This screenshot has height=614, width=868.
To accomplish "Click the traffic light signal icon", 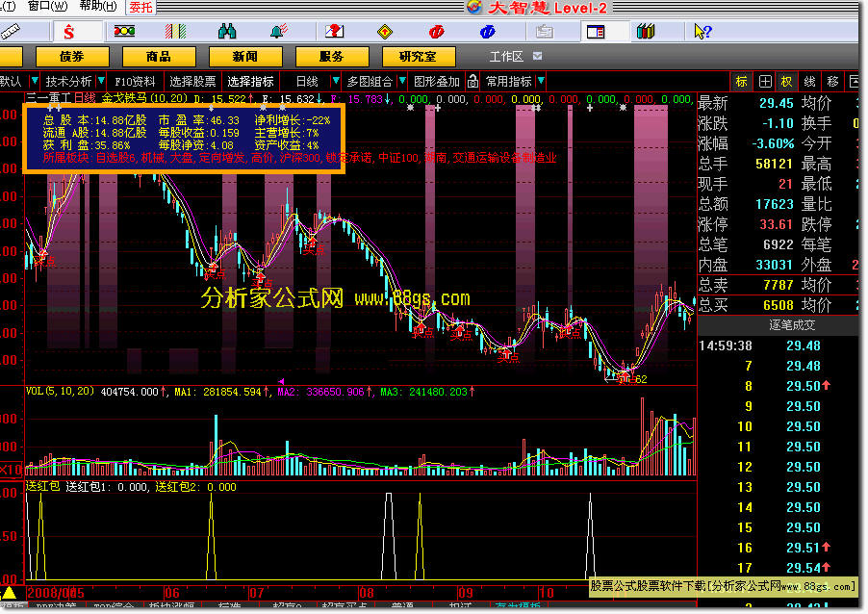I will (124, 31).
